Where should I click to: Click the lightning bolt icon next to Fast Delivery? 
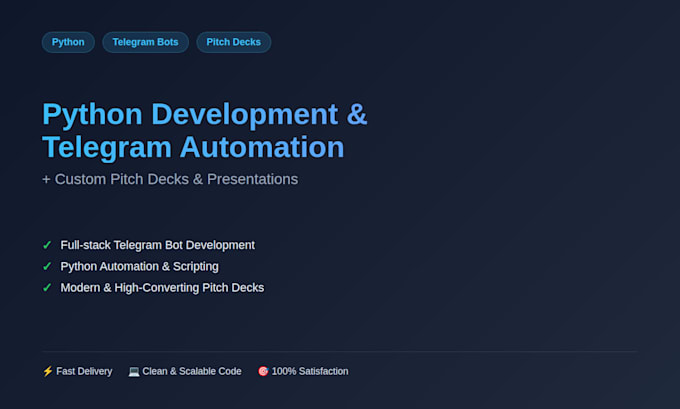pyautogui.click(x=48, y=371)
